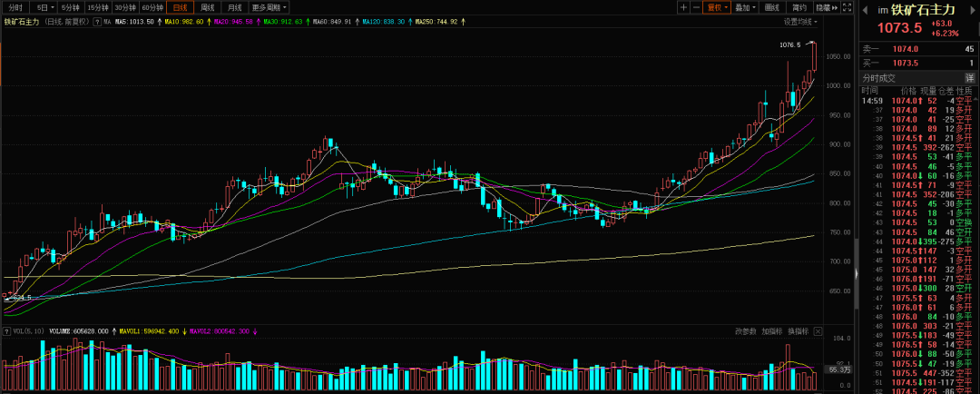
Task: Switch to the 分时 intraday chart tab
Action: [x=15, y=7]
